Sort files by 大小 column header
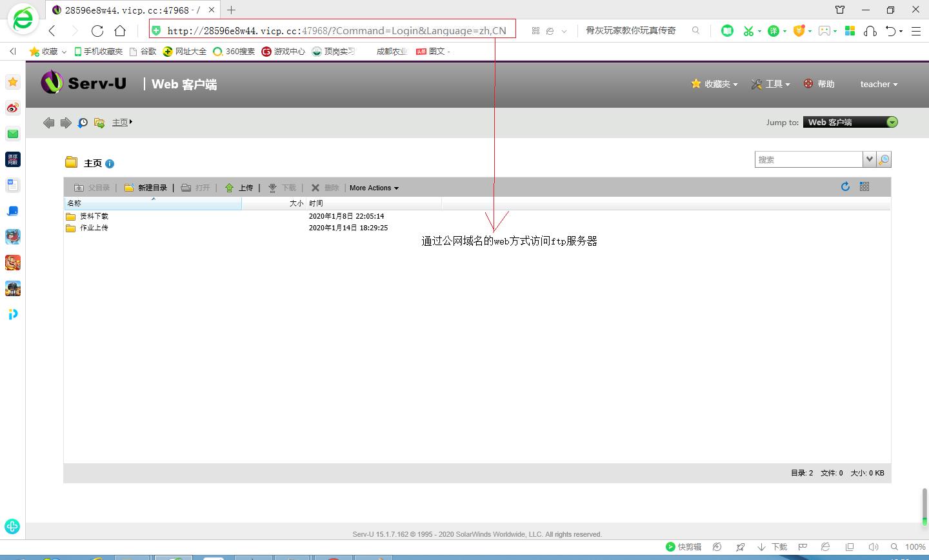929x560 pixels. pyautogui.click(x=274, y=203)
